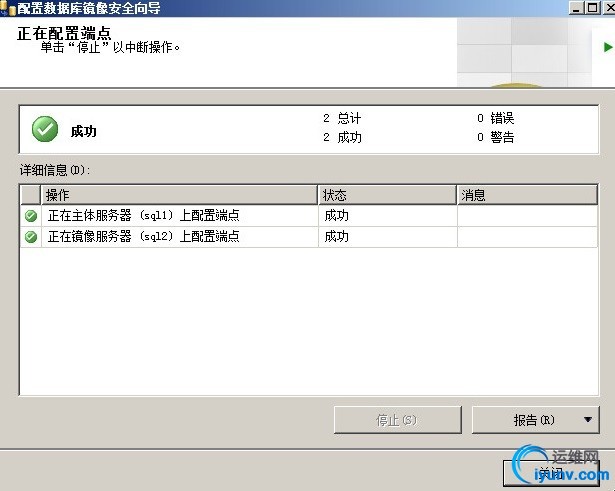Click the 正在配置端点 heading
Viewport: 615px width, 491px height.
tap(64, 33)
